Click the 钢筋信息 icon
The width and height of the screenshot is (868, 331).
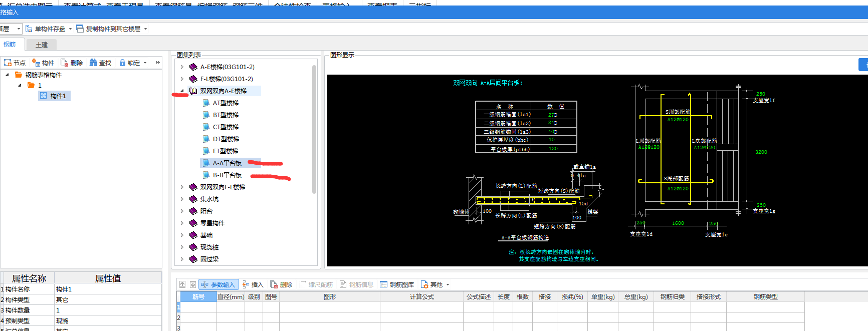pyautogui.click(x=343, y=284)
